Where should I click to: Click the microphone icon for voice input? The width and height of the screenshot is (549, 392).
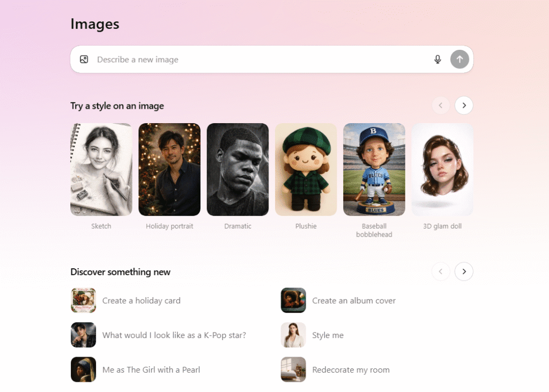point(437,59)
